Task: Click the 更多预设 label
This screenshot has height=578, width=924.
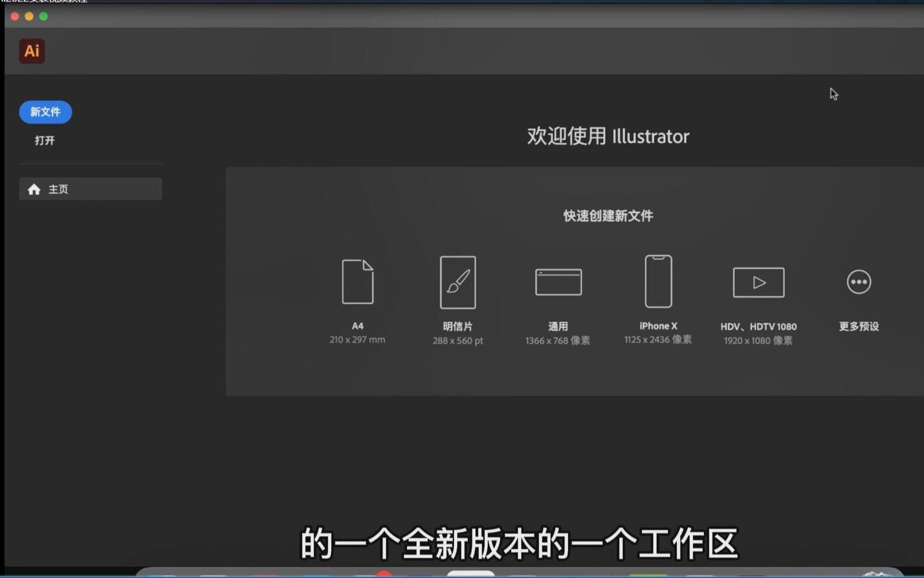Action: 859,326
